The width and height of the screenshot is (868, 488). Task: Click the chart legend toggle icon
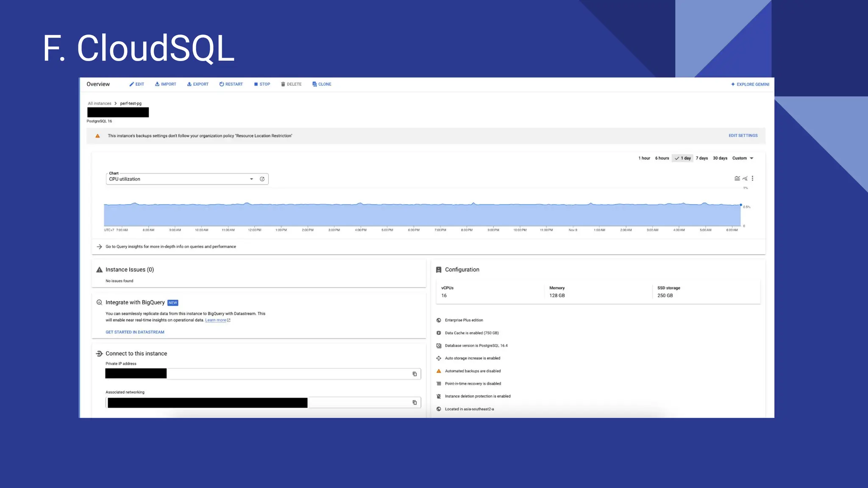pyautogui.click(x=737, y=178)
